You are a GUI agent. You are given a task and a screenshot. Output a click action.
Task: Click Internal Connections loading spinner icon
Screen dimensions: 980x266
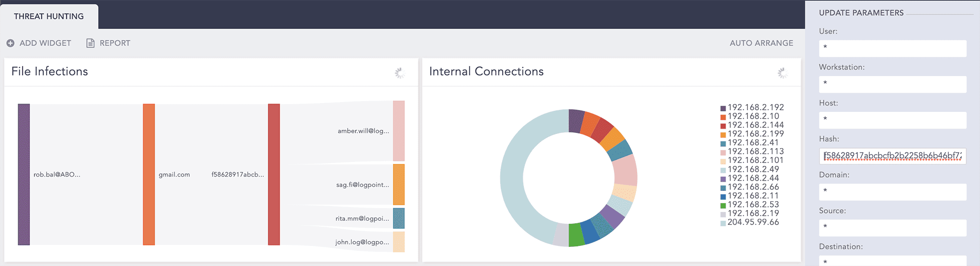tap(783, 73)
